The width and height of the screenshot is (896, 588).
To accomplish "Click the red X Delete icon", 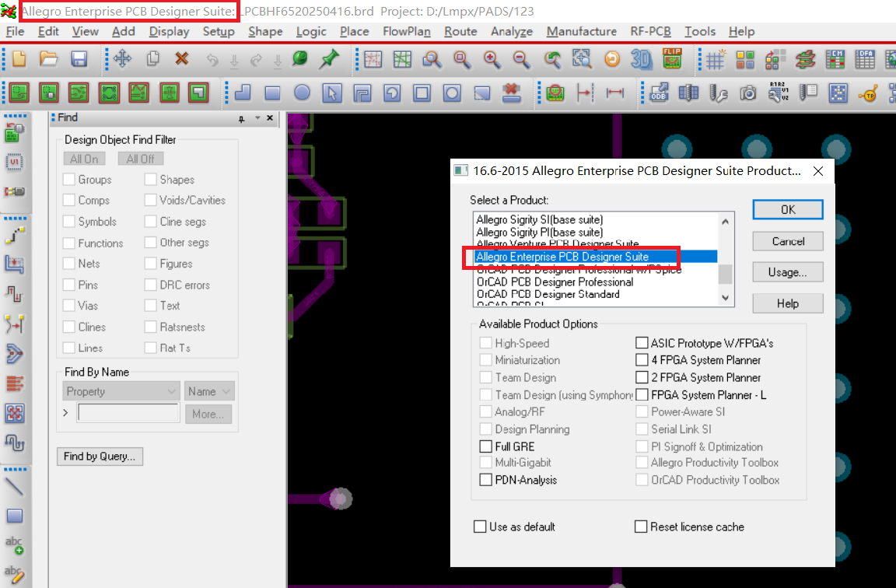I will 182,58.
